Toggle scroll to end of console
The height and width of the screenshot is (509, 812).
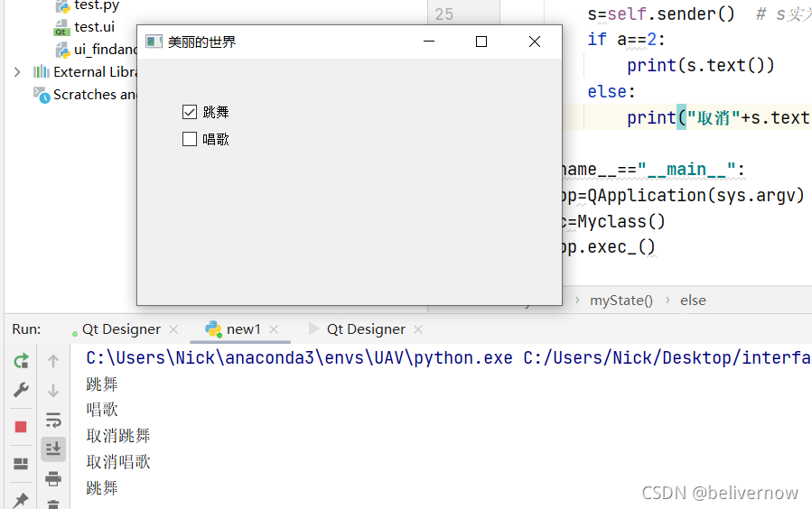pos(53,449)
